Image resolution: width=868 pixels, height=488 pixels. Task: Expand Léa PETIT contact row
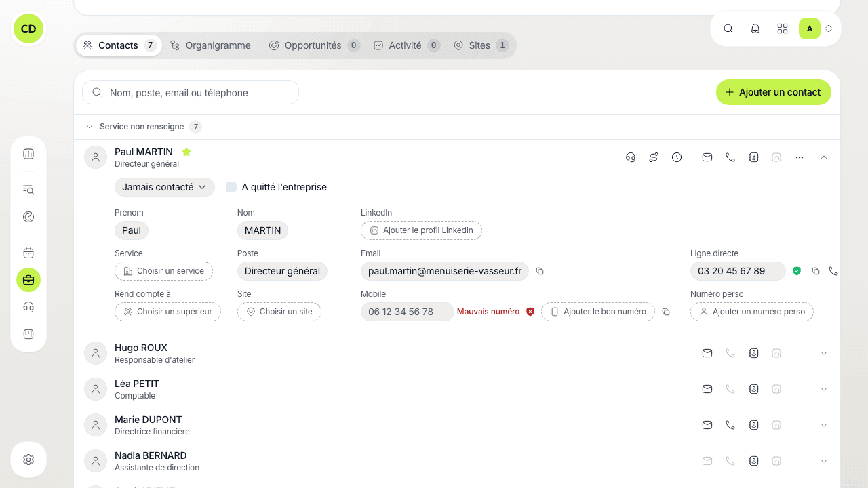tap(824, 389)
